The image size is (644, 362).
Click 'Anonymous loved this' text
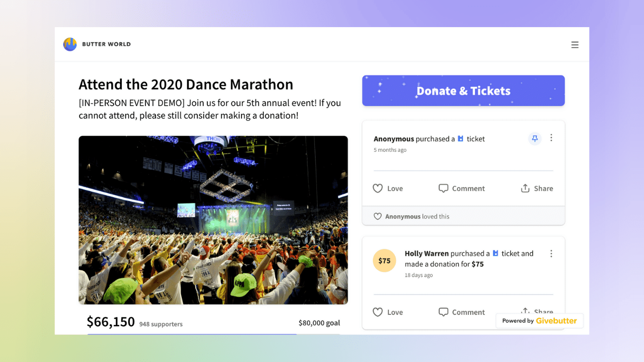[x=417, y=217]
